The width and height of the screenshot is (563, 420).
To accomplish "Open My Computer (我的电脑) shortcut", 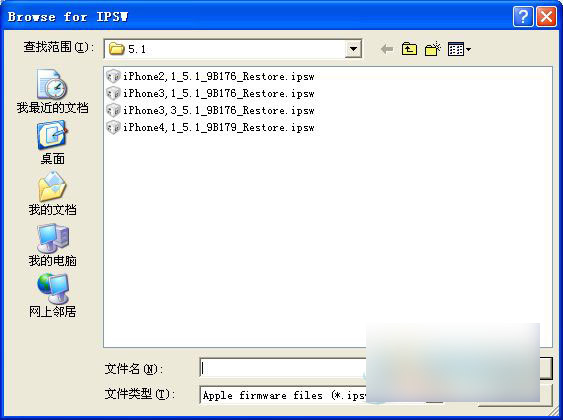I will [52, 245].
